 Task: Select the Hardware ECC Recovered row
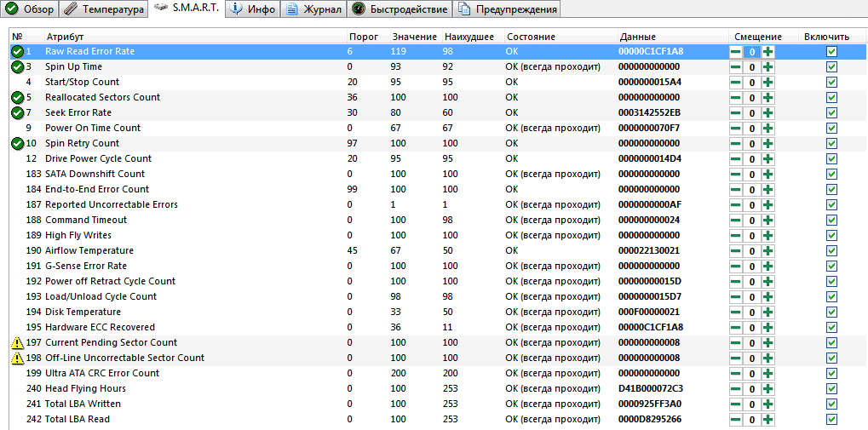pyautogui.click(x=439, y=327)
